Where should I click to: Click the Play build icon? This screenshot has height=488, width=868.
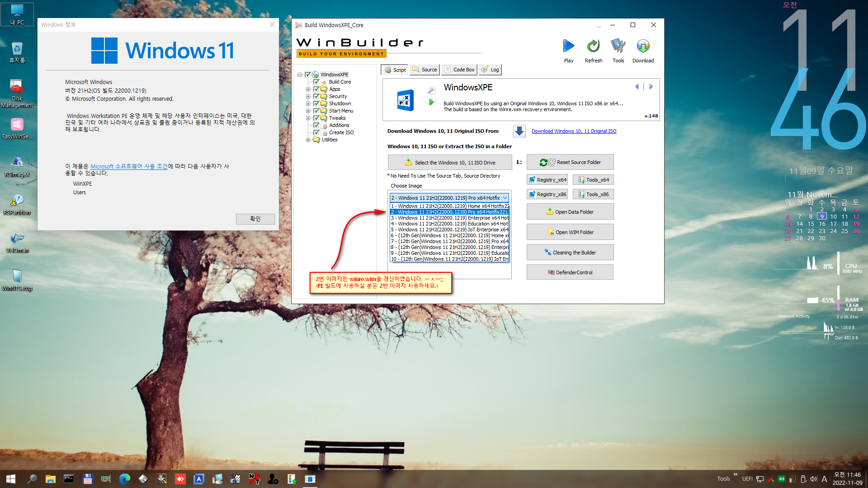pyautogui.click(x=568, y=46)
